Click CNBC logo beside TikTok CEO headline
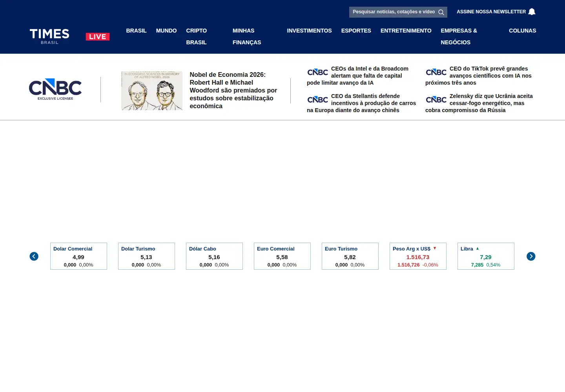565x392 pixels. [x=436, y=72]
